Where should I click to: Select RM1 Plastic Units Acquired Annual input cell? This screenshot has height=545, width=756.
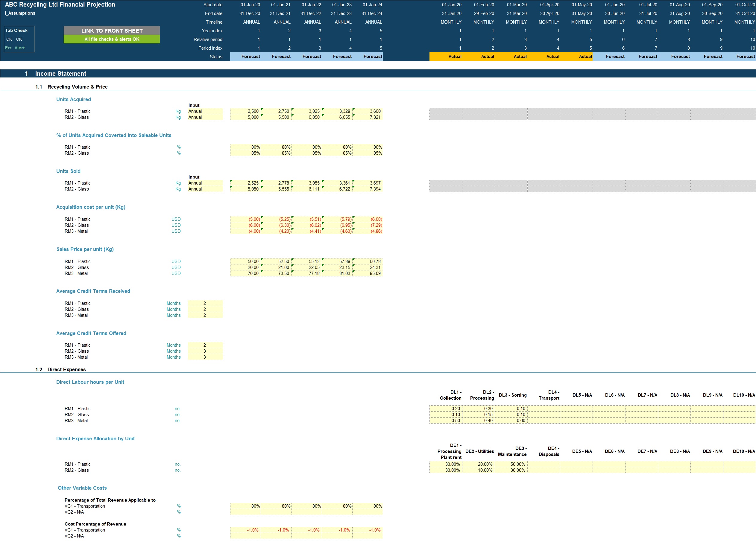(205, 111)
